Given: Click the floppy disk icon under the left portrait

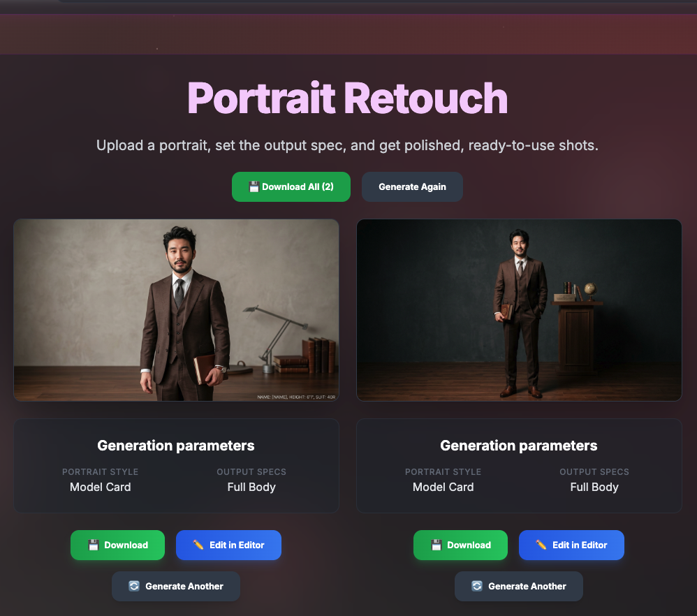Looking at the screenshot, I should (x=94, y=545).
